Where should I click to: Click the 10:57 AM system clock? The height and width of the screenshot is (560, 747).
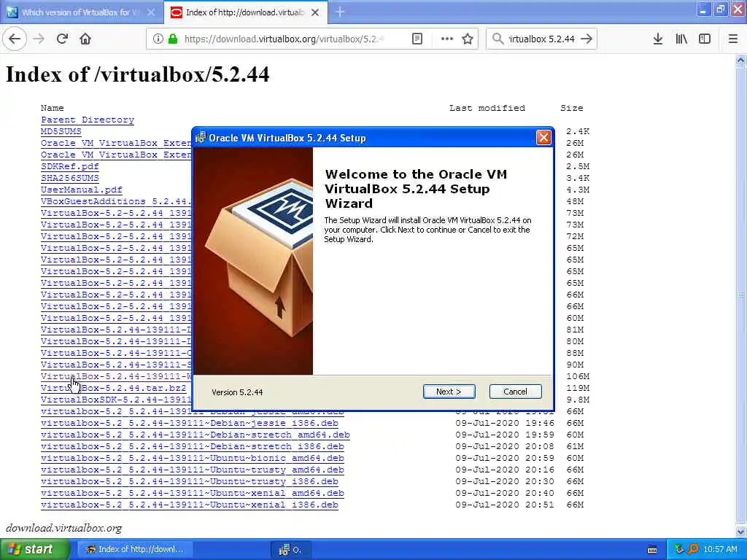[x=720, y=549]
